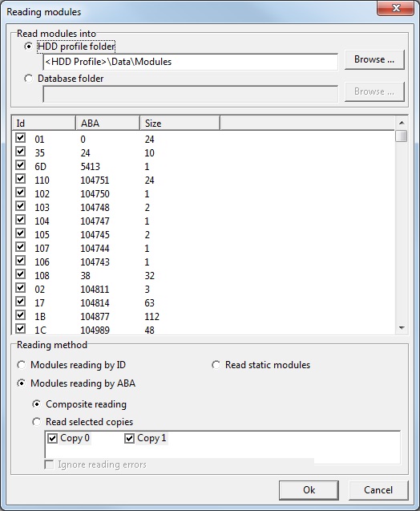
Task: Click module Id 6D text
Action: (40, 167)
